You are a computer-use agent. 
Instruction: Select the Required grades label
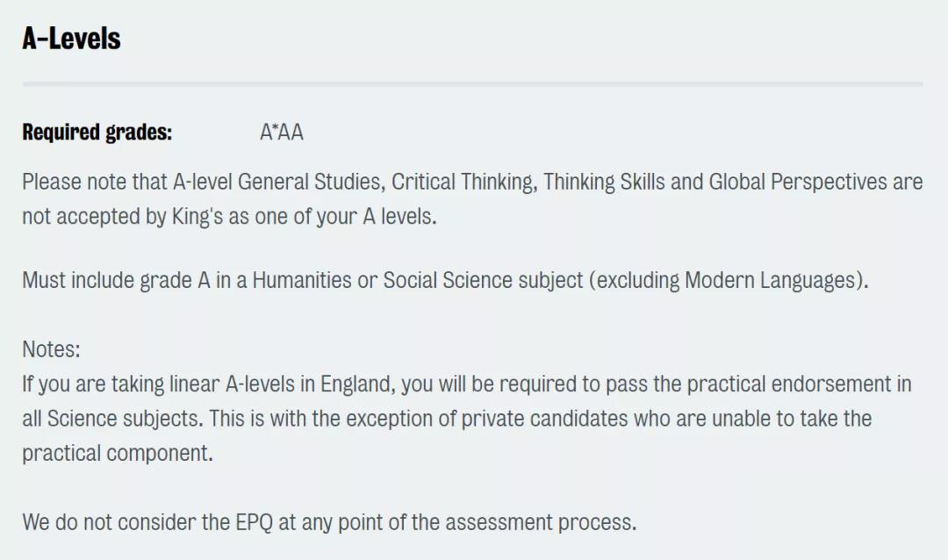(x=97, y=132)
